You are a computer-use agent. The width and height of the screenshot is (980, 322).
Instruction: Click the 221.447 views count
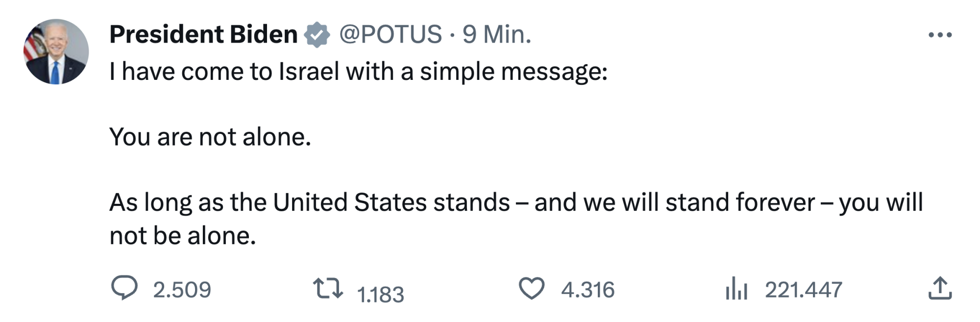[x=804, y=290]
